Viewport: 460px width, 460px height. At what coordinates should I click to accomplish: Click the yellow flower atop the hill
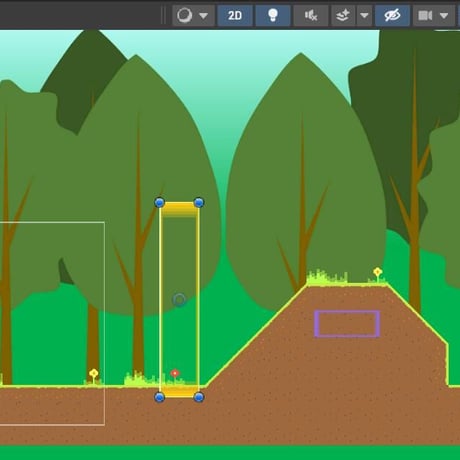tap(377, 275)
